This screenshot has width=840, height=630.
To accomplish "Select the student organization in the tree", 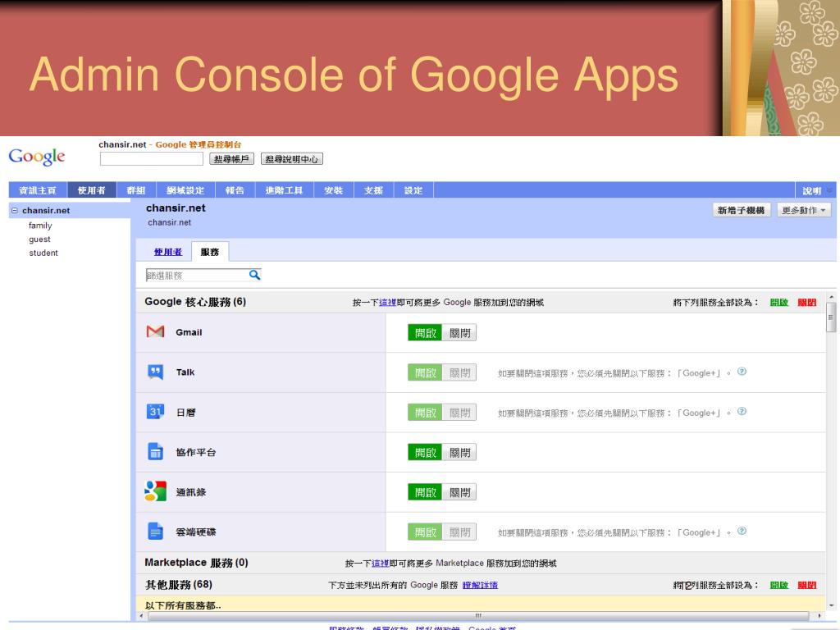I will click(x=43, y=253).
